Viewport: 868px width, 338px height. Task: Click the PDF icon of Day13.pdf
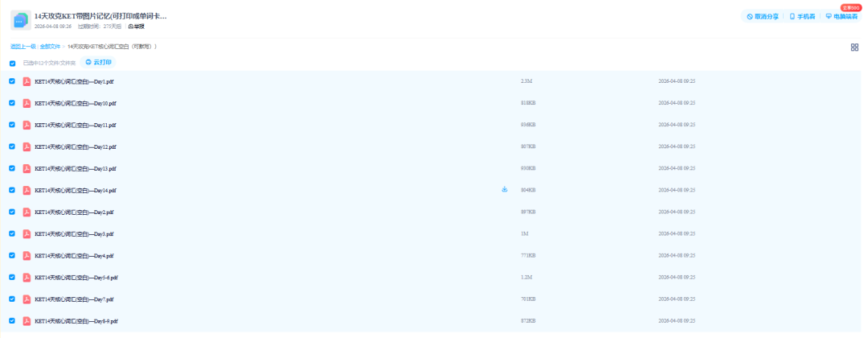(x=27, y=168)
